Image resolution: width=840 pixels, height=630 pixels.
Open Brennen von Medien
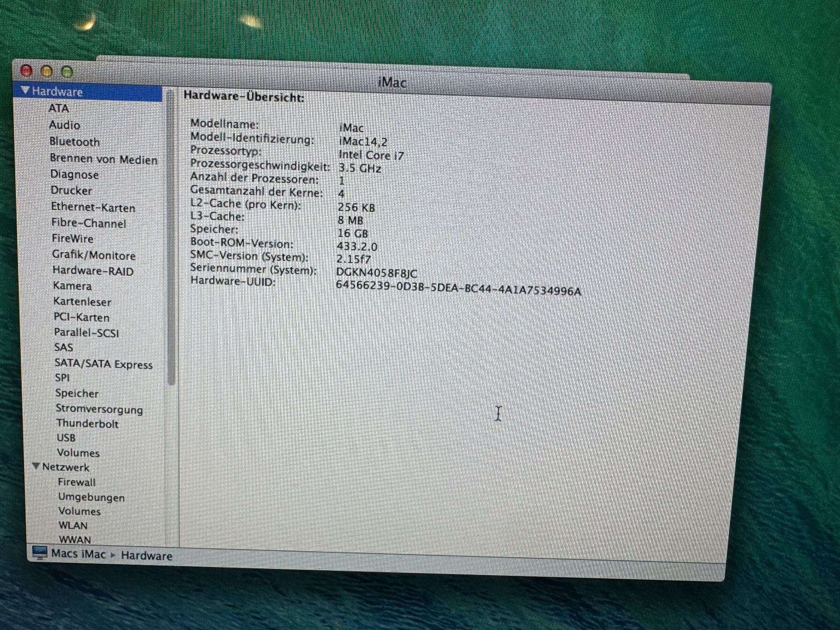(104, 159)
